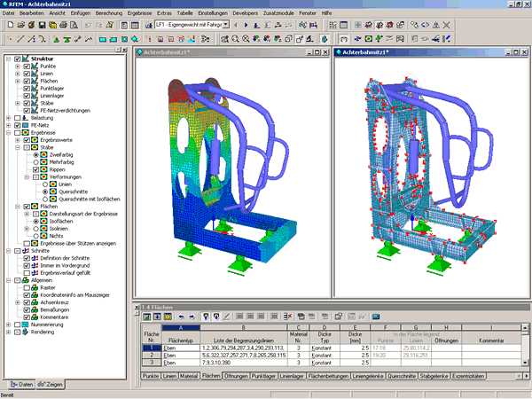Click the New file icon
The height and width of the screenshot is (399, 532).
pyautogui.click(x=11, y=25)
